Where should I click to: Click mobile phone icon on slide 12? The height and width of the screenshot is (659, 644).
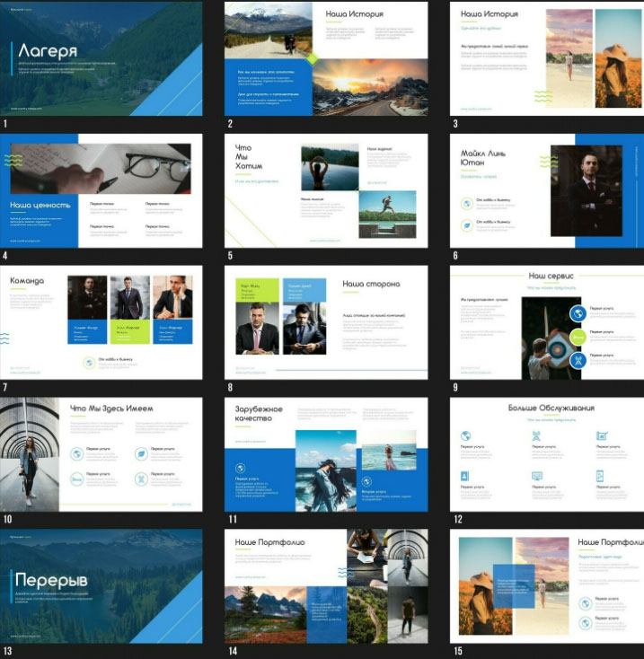[x=600, y=476]
